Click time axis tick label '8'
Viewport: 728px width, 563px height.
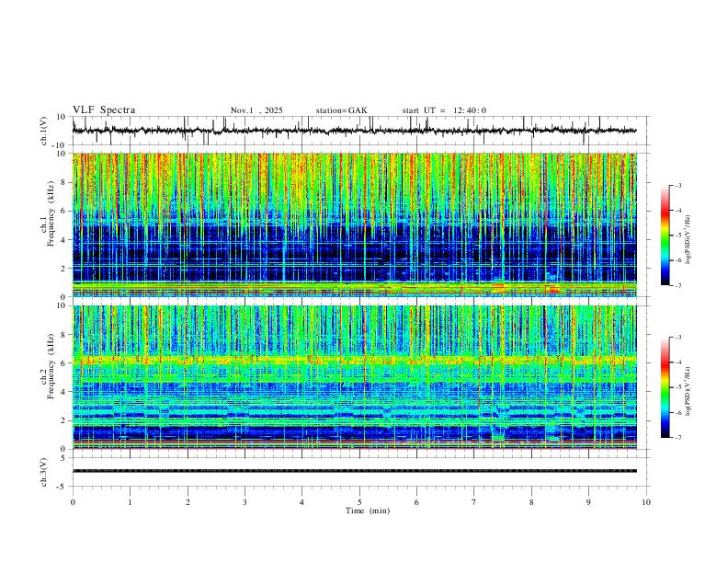tap(531, 502)
